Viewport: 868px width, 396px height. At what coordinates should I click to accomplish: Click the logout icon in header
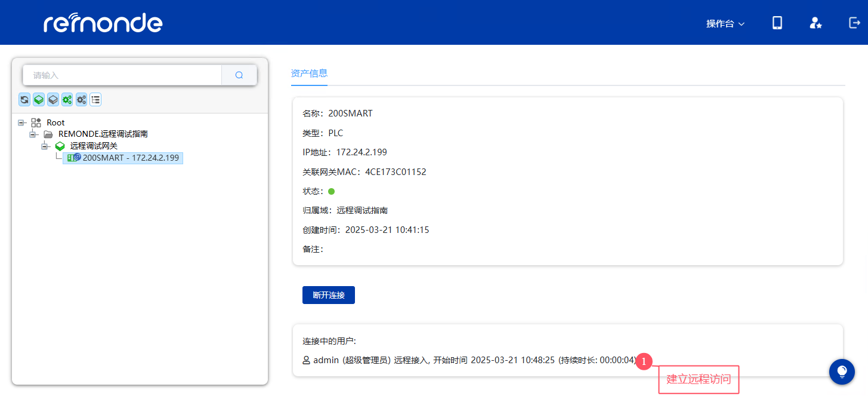pos(854,23)
